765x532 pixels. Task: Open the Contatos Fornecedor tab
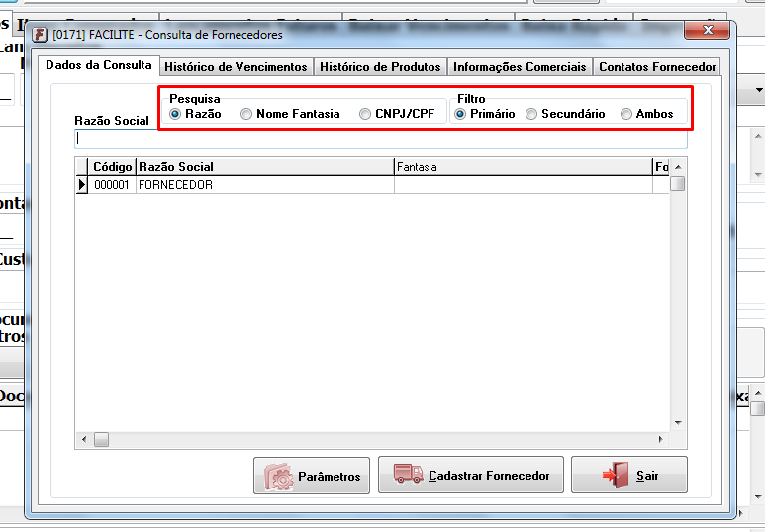point(657,67)
